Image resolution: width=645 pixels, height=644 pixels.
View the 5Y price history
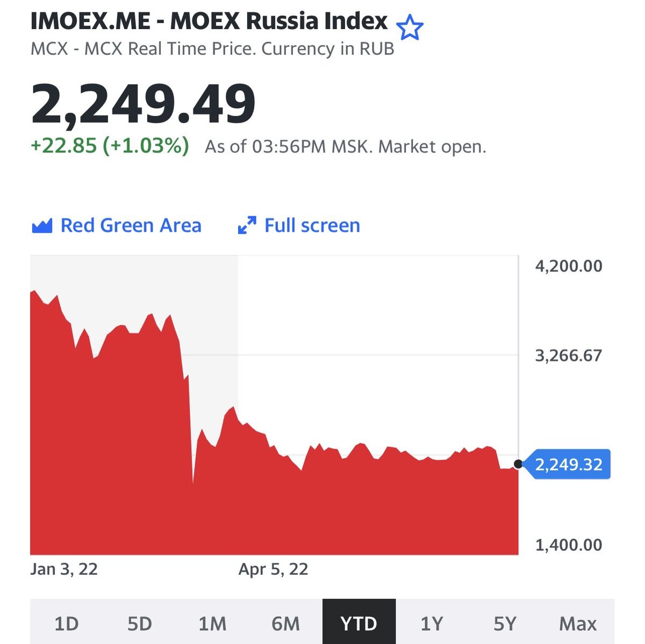(x=505, y=624)
